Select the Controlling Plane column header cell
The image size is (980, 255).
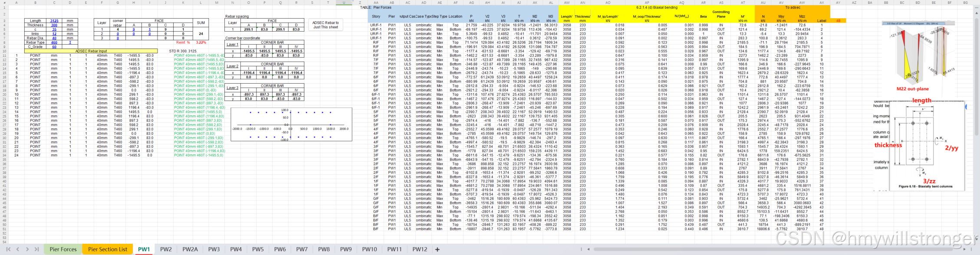click(721, 14)
